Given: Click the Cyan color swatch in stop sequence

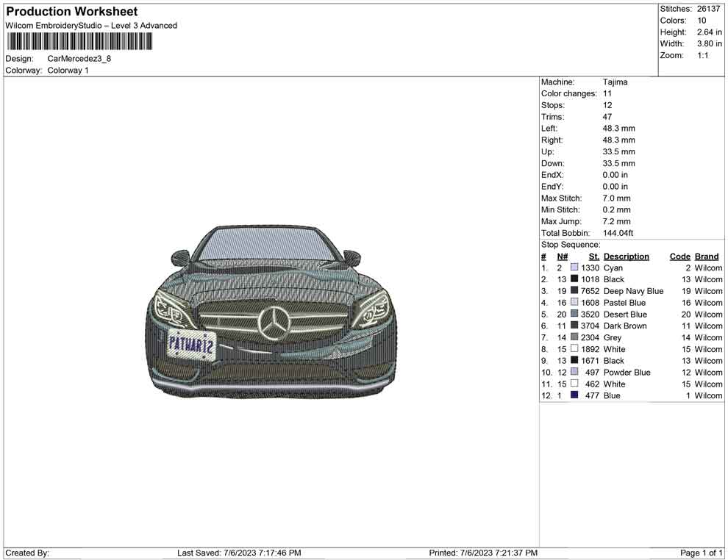Looking at the screenshot, I should (574, 268).
